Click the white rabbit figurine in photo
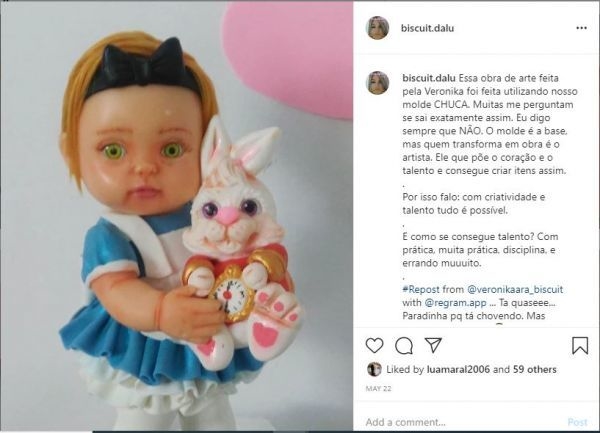 point(239,245)
